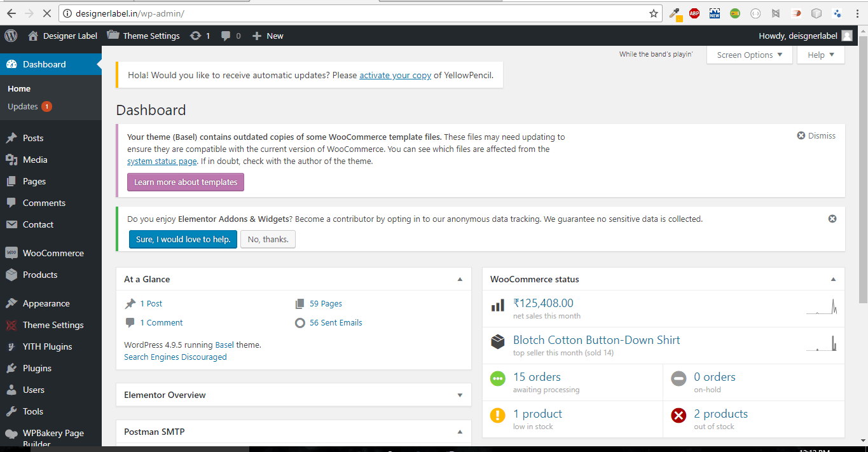Click the Plugins plug icon in sidebar
Viewport: 868px width, 452px height.
(11, 368)
